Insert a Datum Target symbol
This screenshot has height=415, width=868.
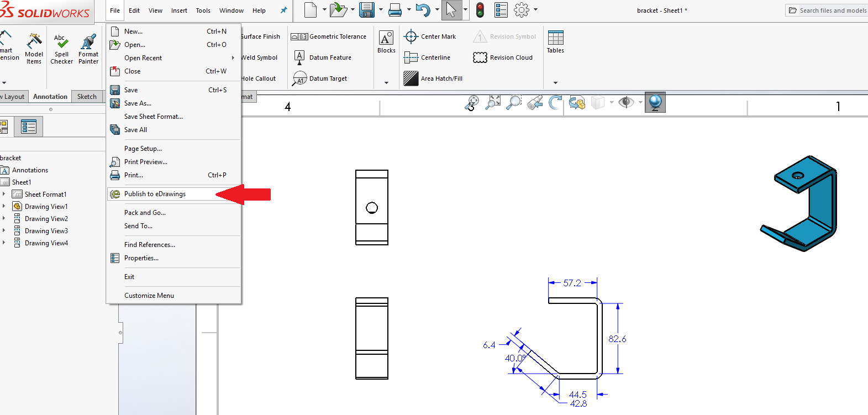(x=320, y=78)
